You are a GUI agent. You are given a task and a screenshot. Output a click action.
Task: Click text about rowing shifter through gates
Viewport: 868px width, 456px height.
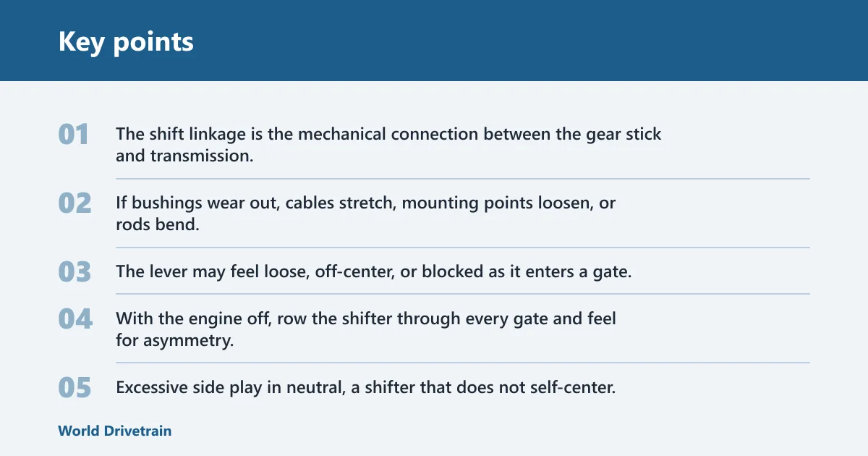pyautogui.click(x=366, y=329)
